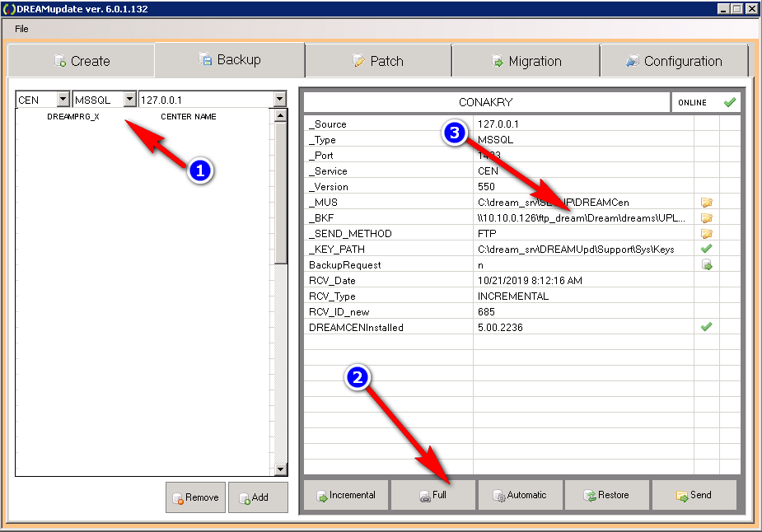Viewport: 762px width, 532px height.
Task: Open the Migration tab
Action: (526, 61)
